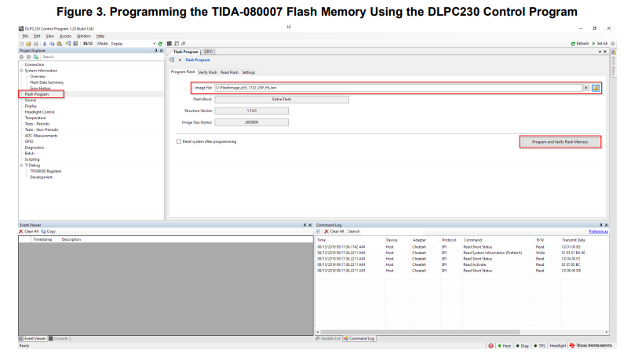Image resolution: width=638 pixels, height=364 pixels.
Task: Click the Paste toolbar icon
Action: 59,43
